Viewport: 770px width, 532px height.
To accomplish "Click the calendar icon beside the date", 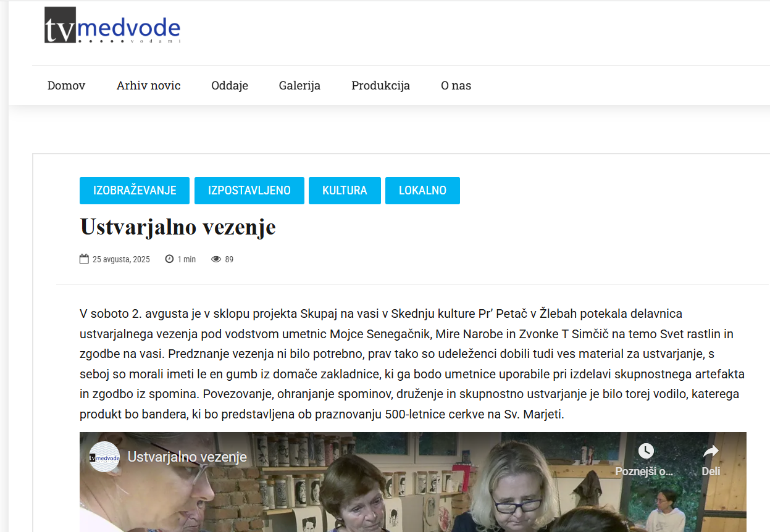I will [x=84, y=259].
